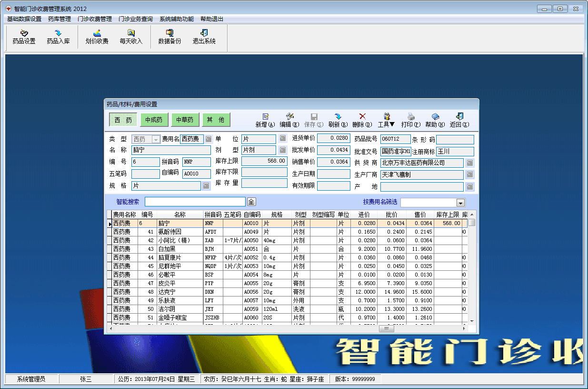Screen dimensions: 588x389
Task: Open the 药库管理 menu
Action: [x=60, y=19]
